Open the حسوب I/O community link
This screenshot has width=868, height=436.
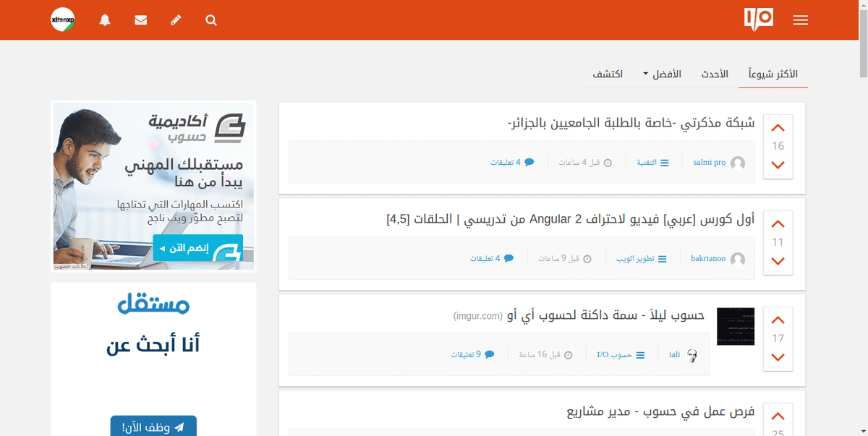coord(621,355)
